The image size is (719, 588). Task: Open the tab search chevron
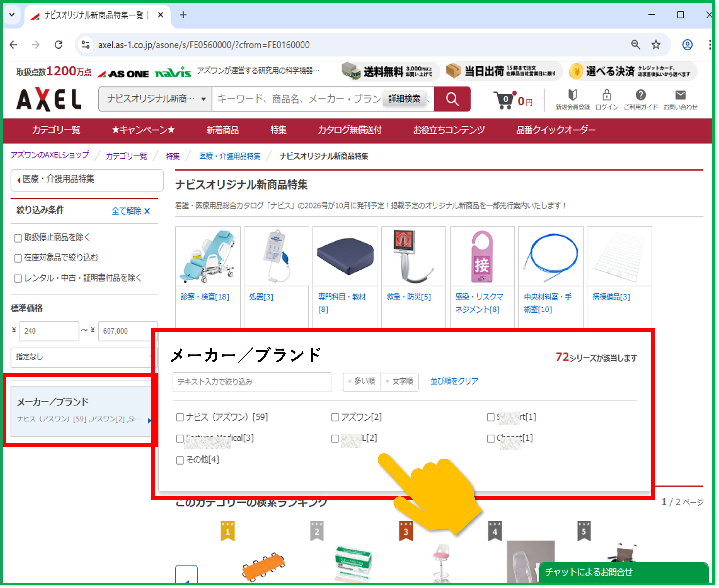pyautogui.click(x=12, y=15)
